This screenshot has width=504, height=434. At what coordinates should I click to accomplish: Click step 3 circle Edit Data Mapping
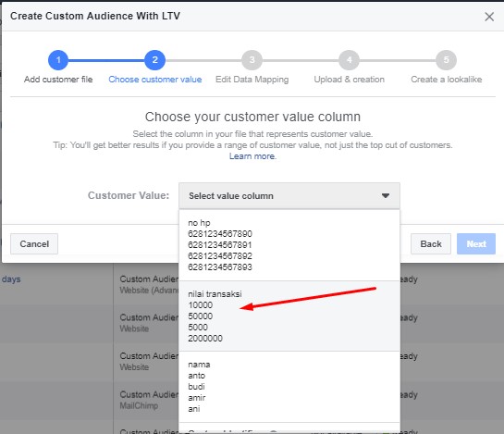pyautogui.click(x=252, y=60)
